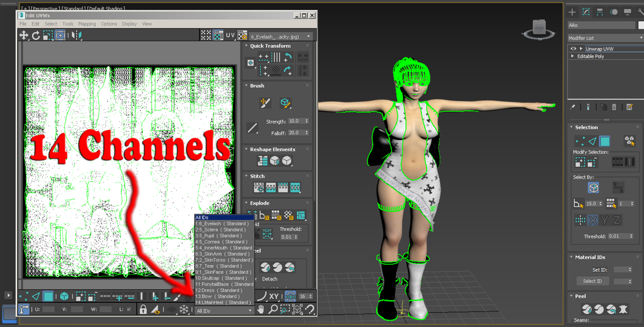Image resolution: width=644 pixels, height=327 pixels.
Task: Click the Show End Result icon under modifier stack
Action: 588,107
